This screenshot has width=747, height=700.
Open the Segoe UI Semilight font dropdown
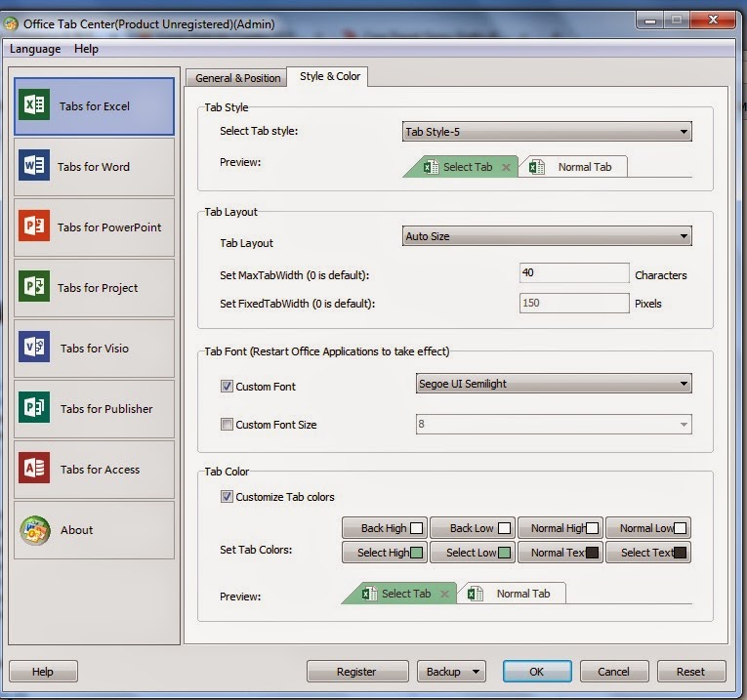554,384
